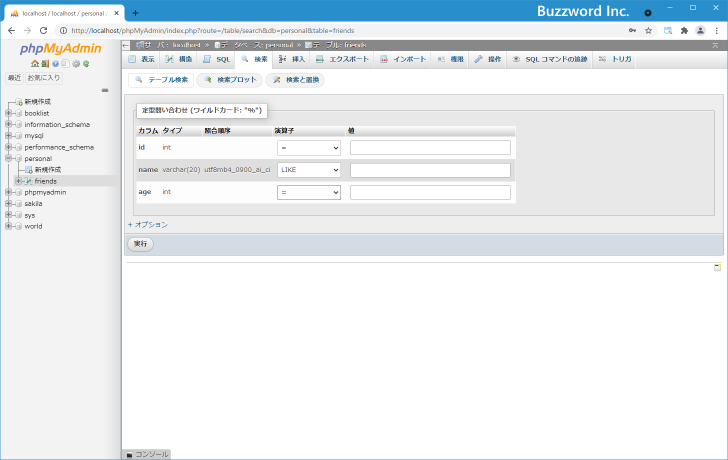Click the green reload navigation icon
728x460 pixels.
pyautogui.click(x=86, y=64)
